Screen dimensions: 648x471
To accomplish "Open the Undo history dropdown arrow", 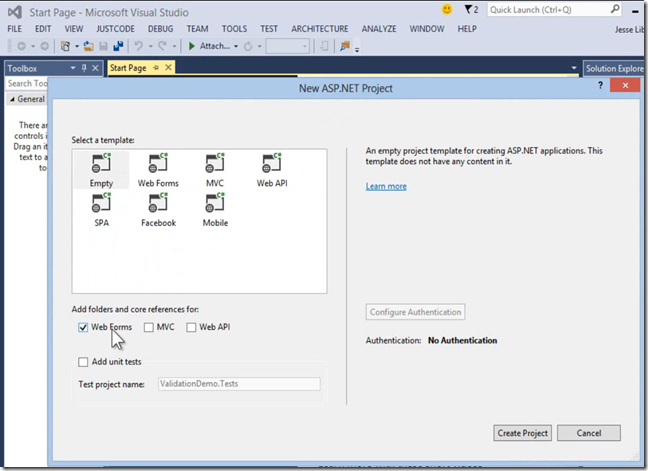I will coord(150,46).
